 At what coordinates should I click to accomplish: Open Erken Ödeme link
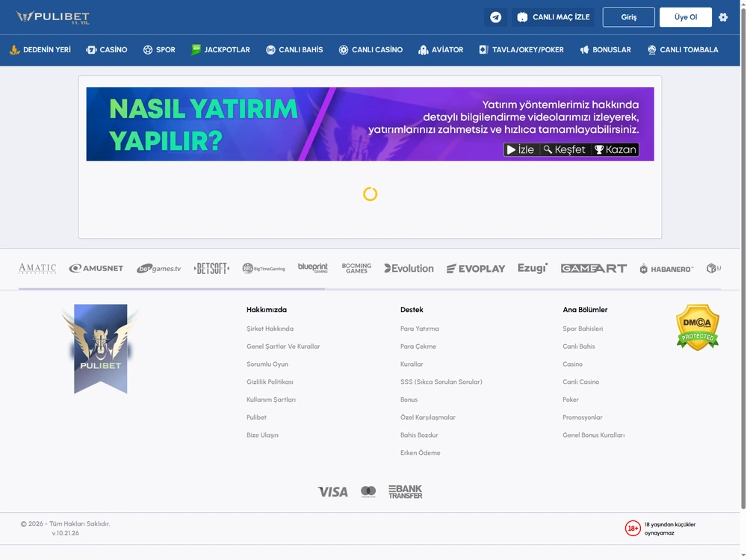pyautogui.click(x=420, y=453)
